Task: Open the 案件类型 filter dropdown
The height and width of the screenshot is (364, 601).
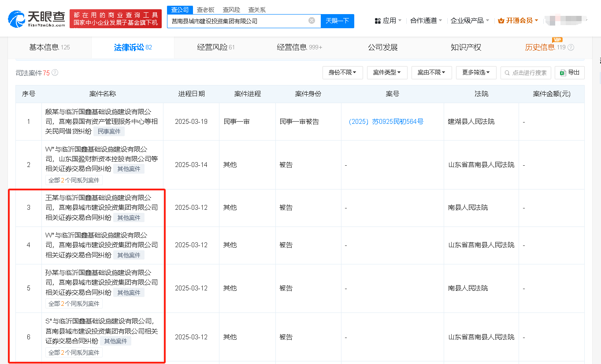Action: (x=387, y=73)
